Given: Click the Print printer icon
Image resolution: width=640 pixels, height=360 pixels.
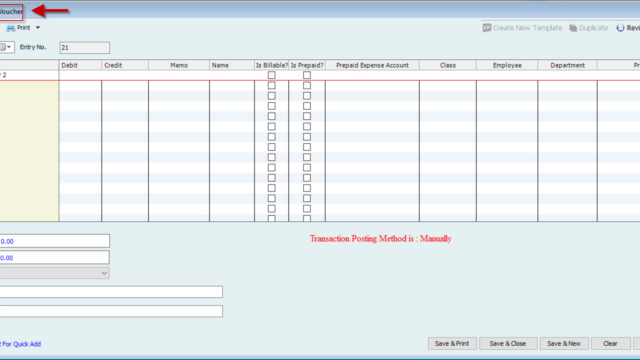Looking at the screenshot, I should click(x=11, y=28).
